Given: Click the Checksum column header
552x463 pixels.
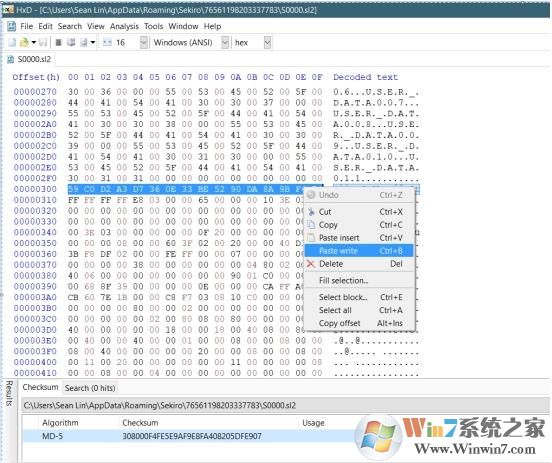Looking at the screenshot, I should (x=140, y=423).
